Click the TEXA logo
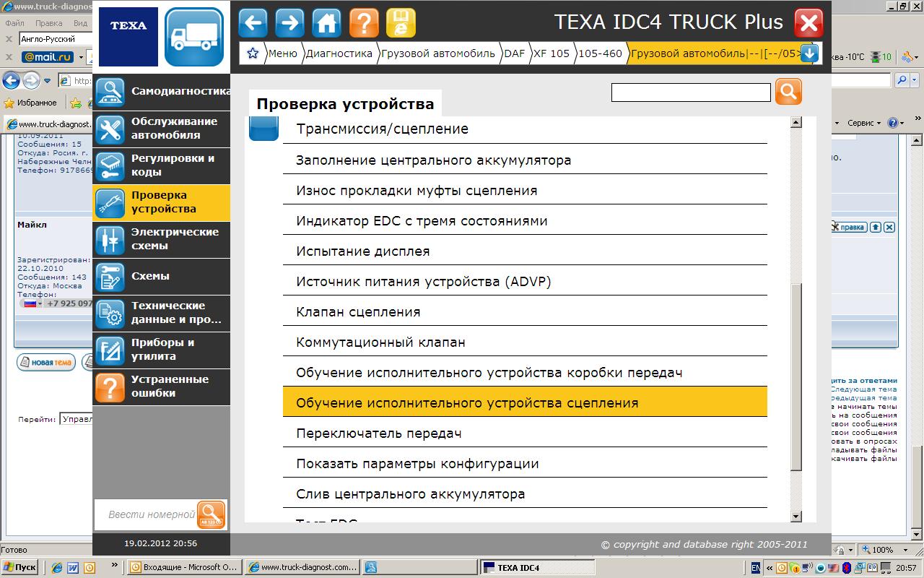 [128, 37]
